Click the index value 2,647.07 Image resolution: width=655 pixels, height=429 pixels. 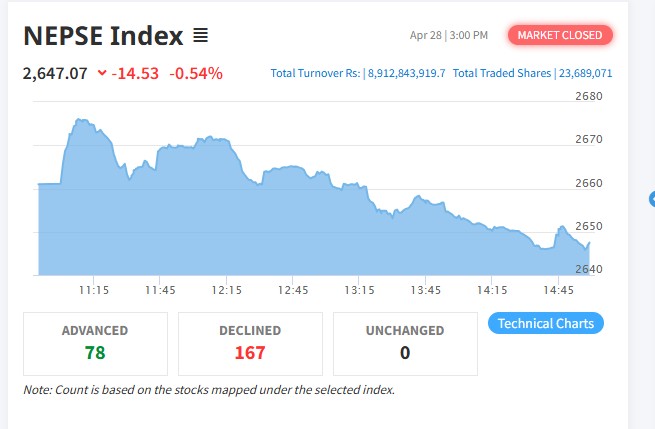coord(55,74)
